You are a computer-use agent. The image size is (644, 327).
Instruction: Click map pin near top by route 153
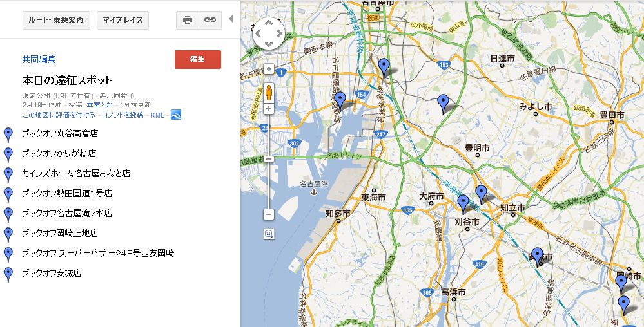click(x=384, y=68)
